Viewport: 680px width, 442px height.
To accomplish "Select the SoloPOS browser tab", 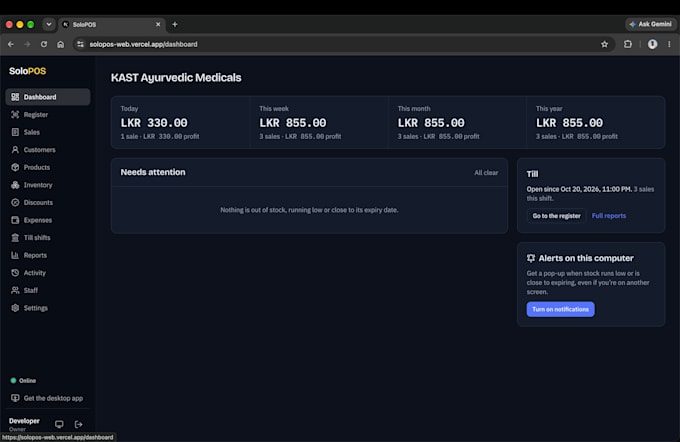I will point(112,24).
